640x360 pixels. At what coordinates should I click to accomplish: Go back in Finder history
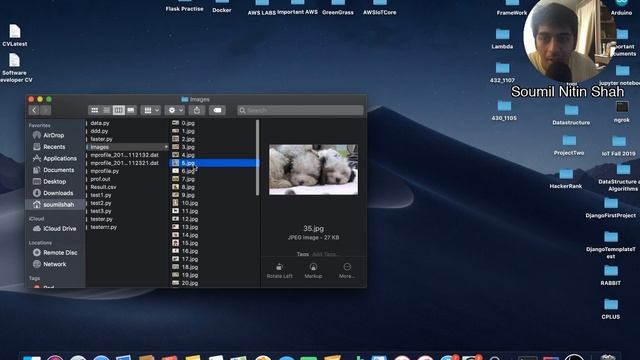(x=34, y=110)
